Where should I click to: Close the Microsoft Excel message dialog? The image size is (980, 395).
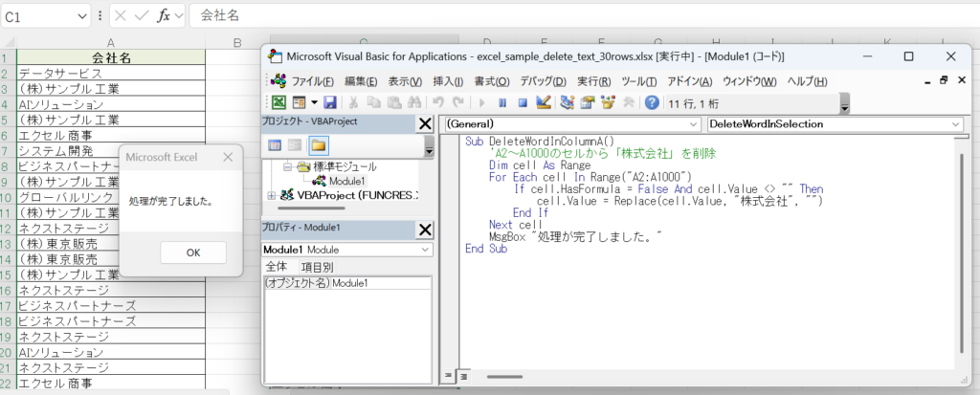coord(228,157)
